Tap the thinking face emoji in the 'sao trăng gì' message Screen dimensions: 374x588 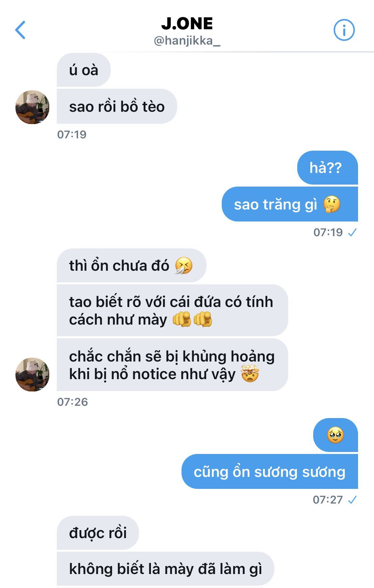332,204
